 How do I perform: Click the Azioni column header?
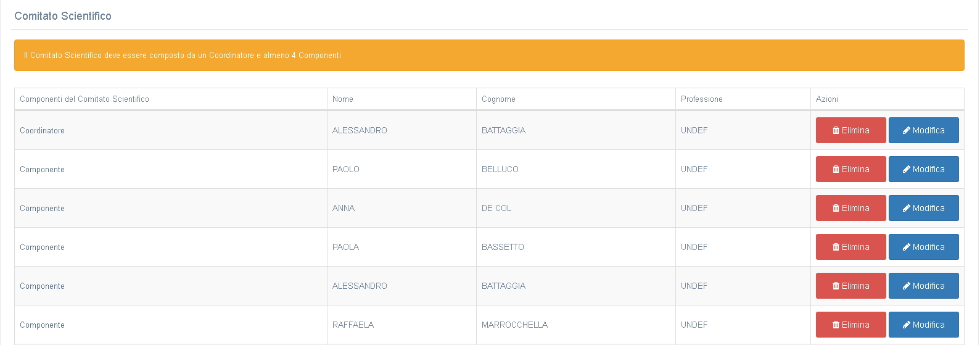(x=826, y=99)
